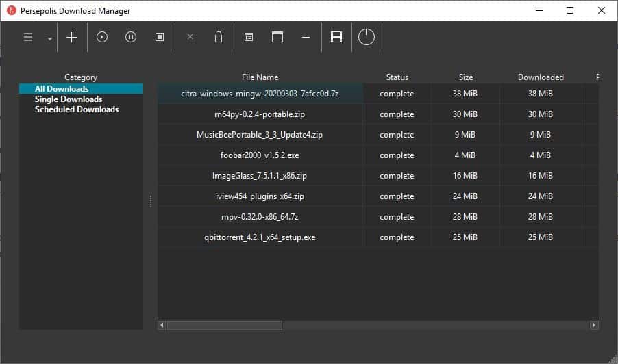The width and height of the screenshot is (618, 364).
Task: Stop the selected download
Action: [x=160, y=37]
